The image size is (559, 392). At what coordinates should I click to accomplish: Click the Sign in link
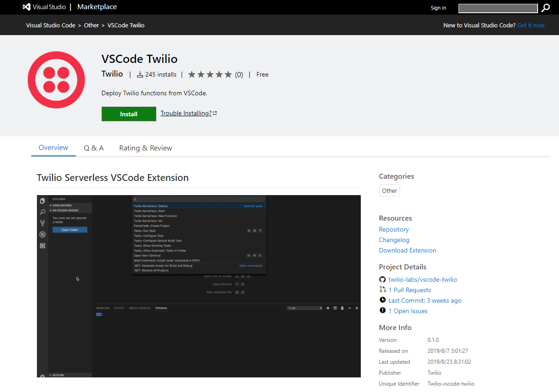pos(438,8)
